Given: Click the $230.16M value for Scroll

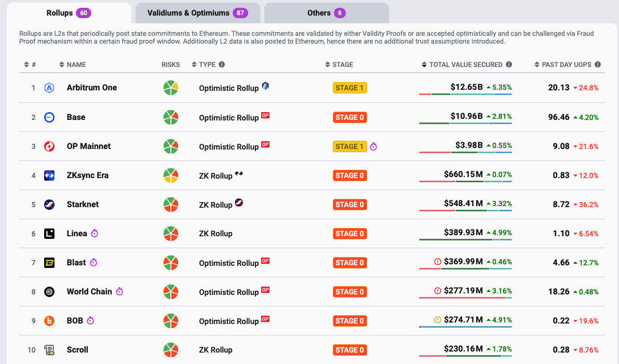Looking at the screenshot, I should tap(463, 348).
